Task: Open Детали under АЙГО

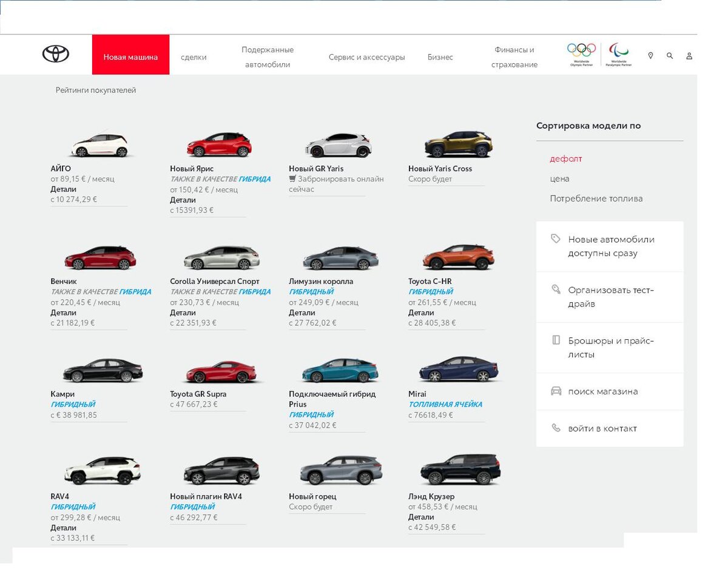Action: click(x=64, y=189)
